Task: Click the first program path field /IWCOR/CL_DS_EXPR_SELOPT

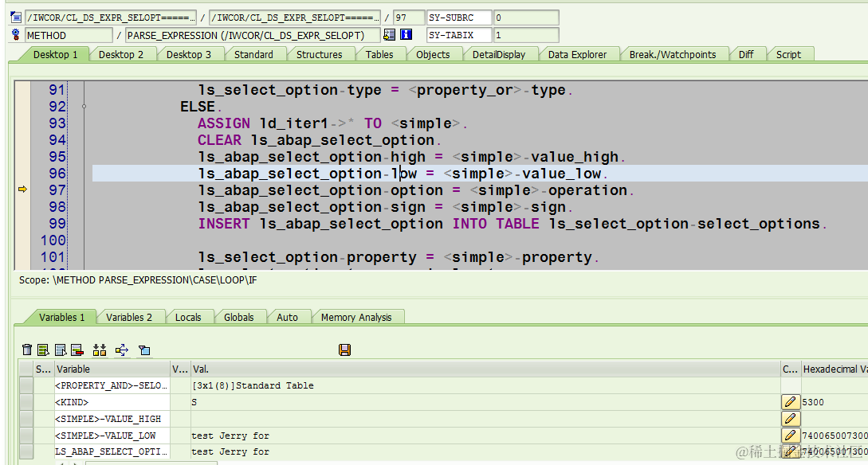Action: pyautogui.click(x=111, y=18)
